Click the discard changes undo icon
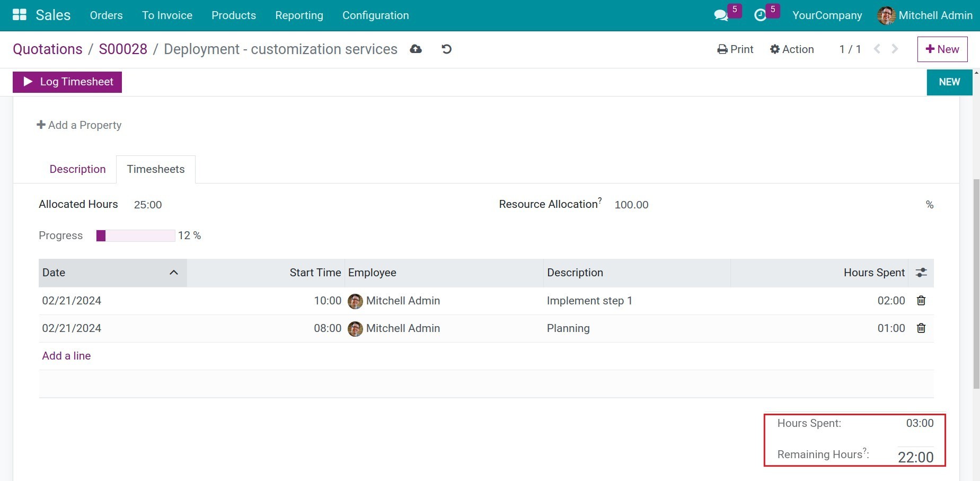 447,49
